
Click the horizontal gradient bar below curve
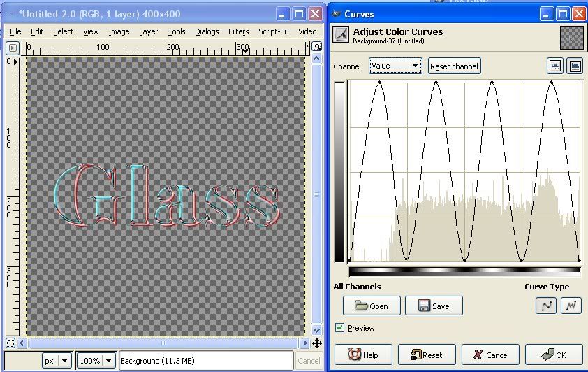[464, 271]
